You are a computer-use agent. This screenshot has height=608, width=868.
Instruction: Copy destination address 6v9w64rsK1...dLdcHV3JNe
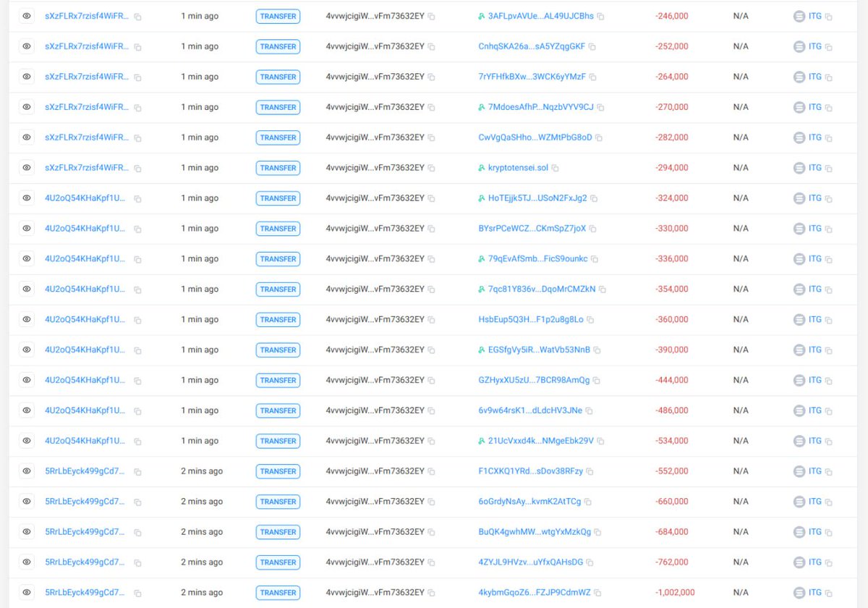click(x=589, y=411)
